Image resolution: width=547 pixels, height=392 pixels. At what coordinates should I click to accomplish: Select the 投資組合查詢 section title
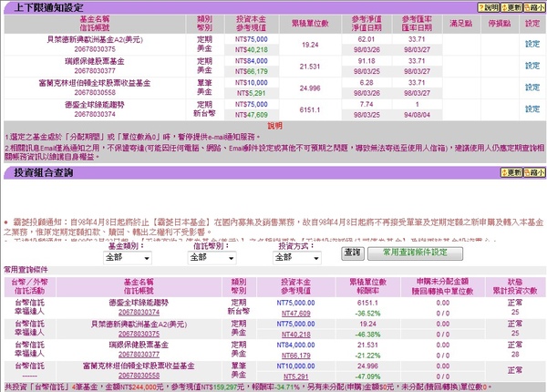(x=43, y=172)
